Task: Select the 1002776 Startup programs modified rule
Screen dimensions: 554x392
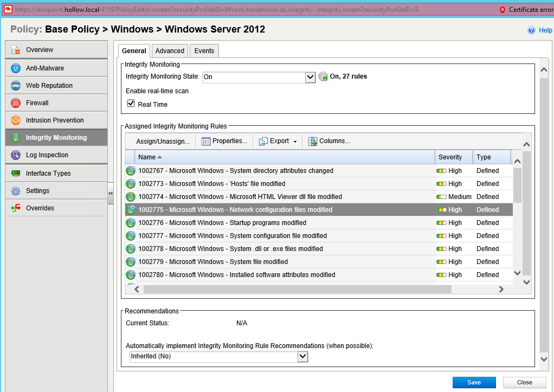Action: pos(222,223)
